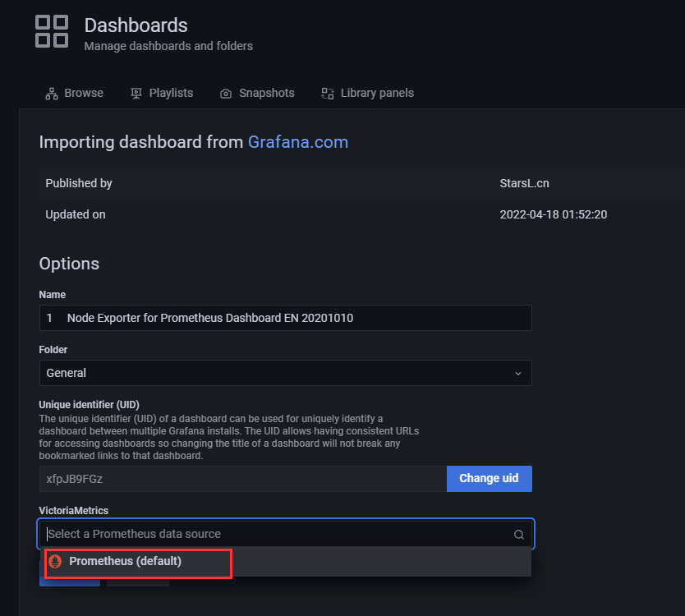Click the Options heading

tap(69, 264)
